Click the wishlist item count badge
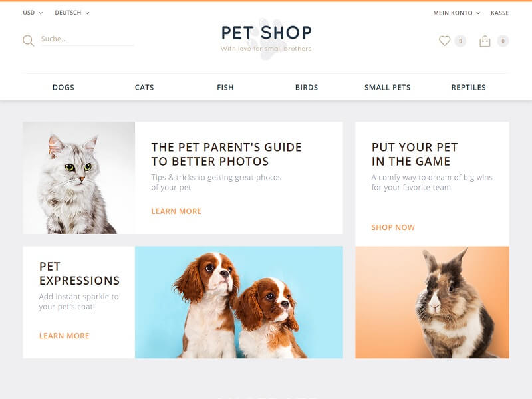The width and height of the screenshot is (532, 399). (460, 41)
